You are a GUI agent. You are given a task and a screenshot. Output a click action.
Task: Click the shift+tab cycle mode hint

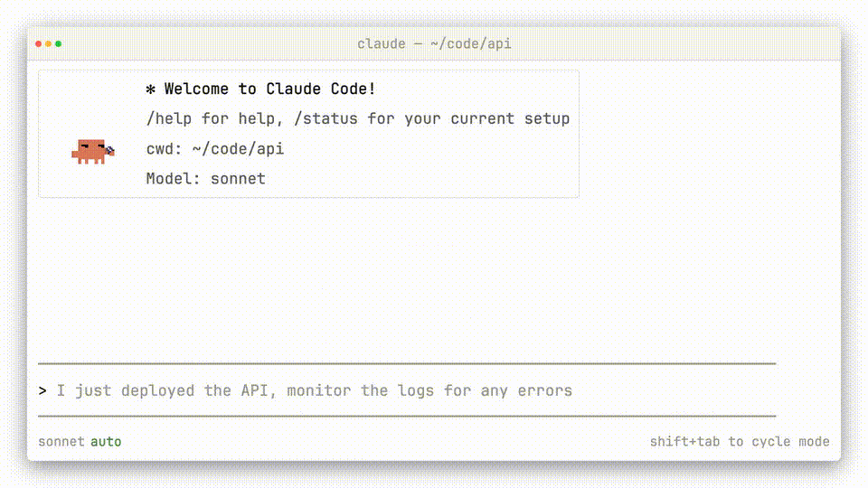click(x=739, y=442)
